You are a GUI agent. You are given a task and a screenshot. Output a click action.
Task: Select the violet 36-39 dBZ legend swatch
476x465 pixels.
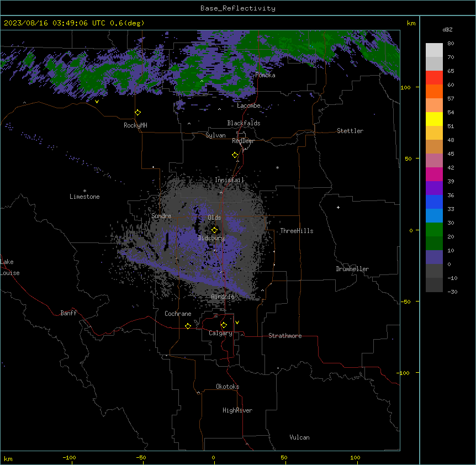(434, 188)
